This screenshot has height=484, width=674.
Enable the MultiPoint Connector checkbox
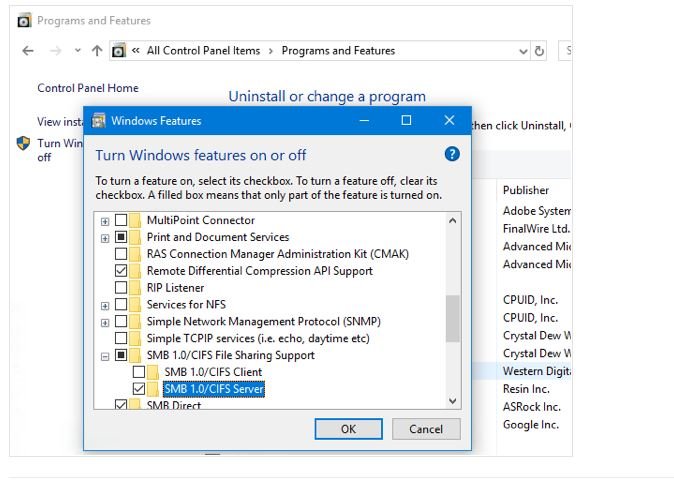pyautogui.click(x=121, y=220)
